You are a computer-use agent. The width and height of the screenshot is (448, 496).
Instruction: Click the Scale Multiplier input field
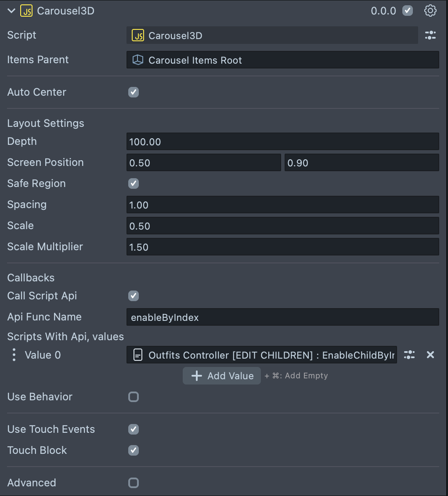[282, 247]
